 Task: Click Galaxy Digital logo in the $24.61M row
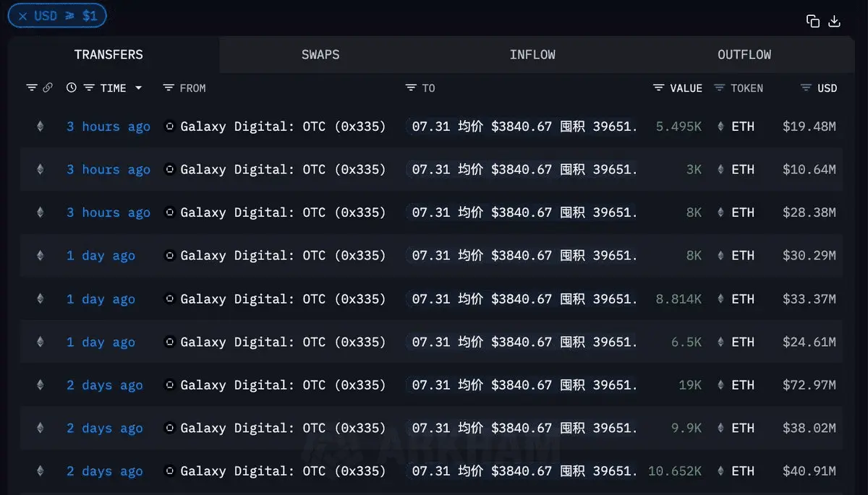click(170, 342)
